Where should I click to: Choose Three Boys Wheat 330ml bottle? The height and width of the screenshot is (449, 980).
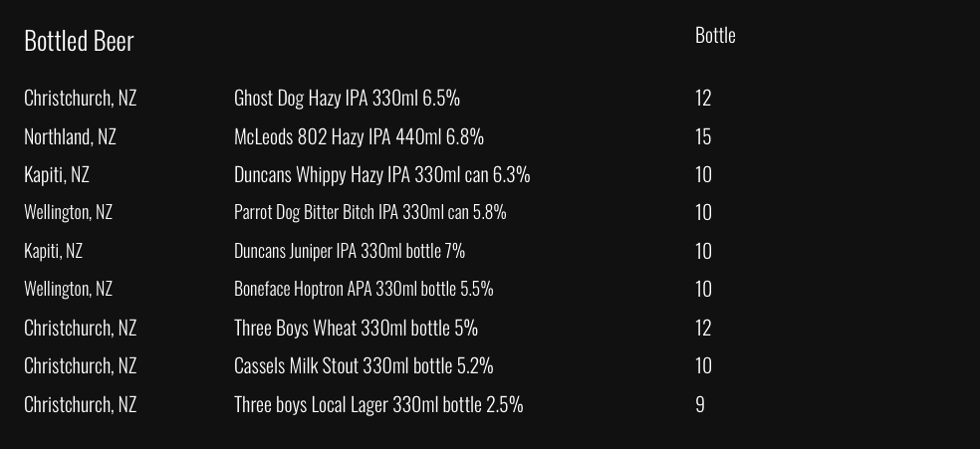pos(356,328)
